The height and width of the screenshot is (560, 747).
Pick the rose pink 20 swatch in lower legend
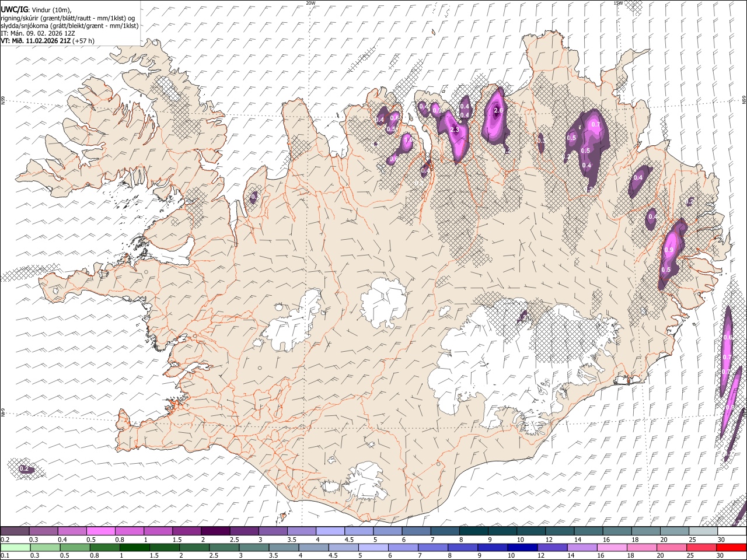(672, 547)
